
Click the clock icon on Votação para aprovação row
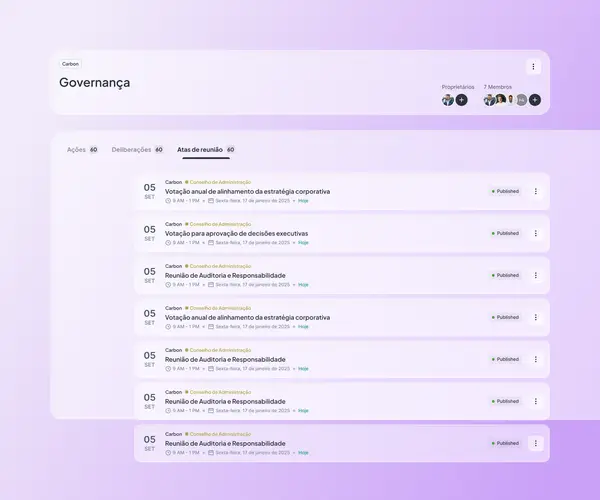168,243
